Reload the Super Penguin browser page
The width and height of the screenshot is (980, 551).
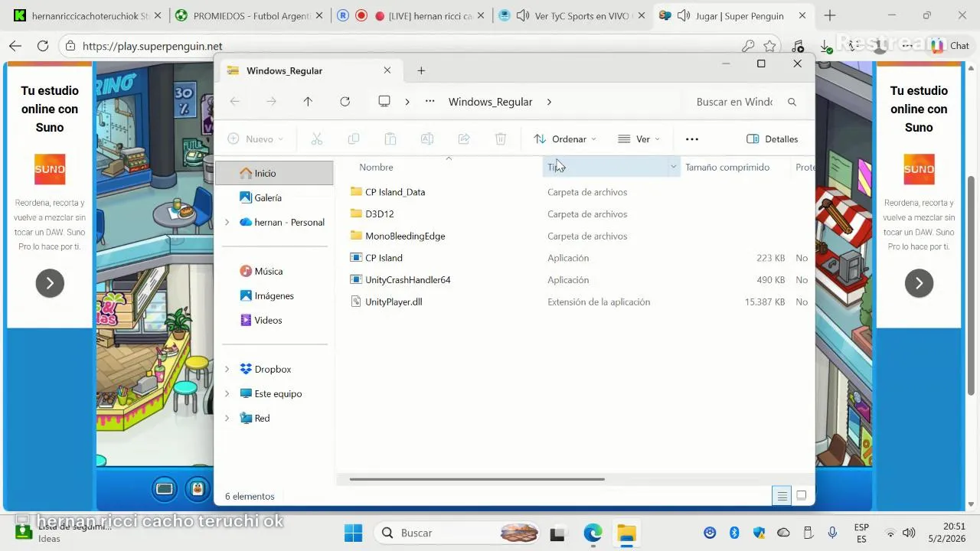pyautogui.click(x=43, y=46)
